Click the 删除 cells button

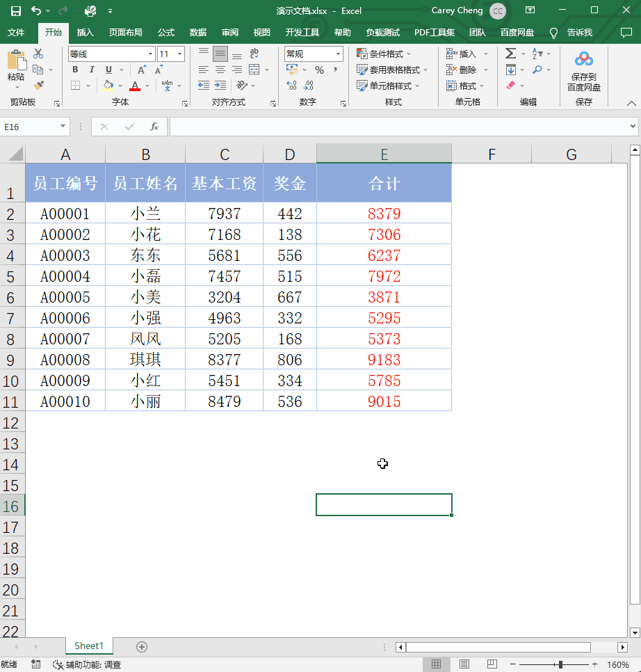[x=461, y=70]
